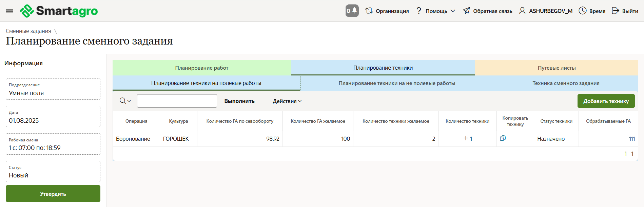Viewport: 644px width, 207px height.
Task: Switch organization via Организация
Action: pos(387,11)
